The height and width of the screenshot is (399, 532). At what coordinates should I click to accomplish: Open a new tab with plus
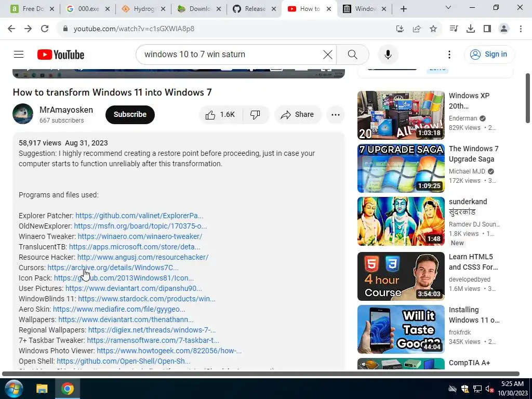click(403, 9)
